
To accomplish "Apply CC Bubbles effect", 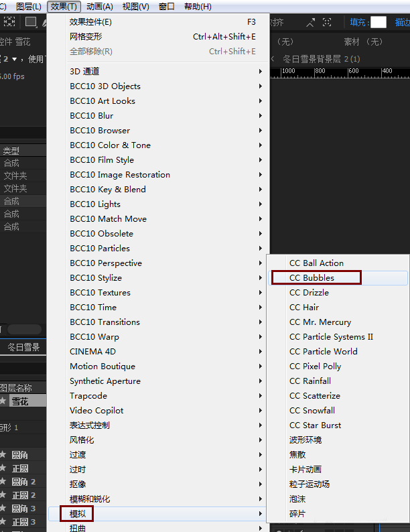I will point(338,278).
